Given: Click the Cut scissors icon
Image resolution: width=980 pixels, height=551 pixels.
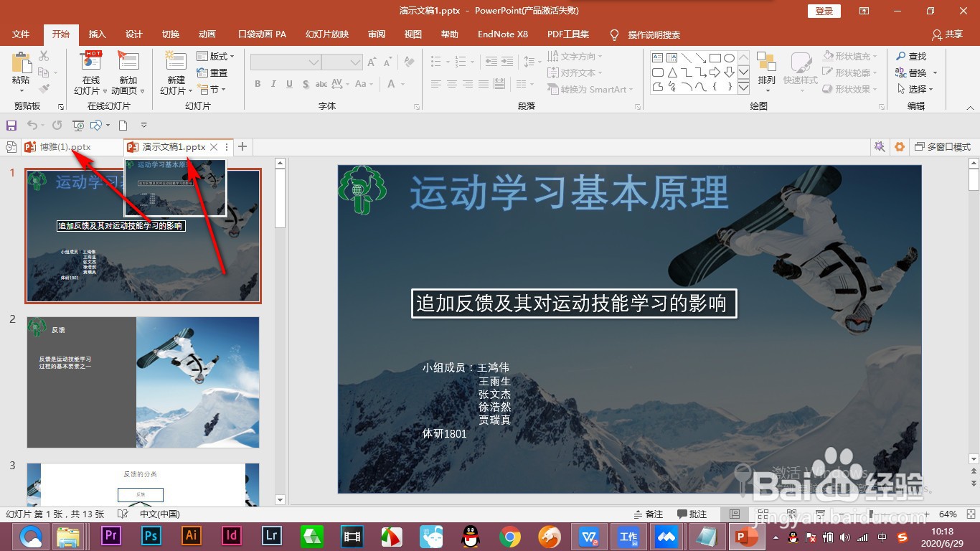Looking at the screenshot, I should coord(44,56).
